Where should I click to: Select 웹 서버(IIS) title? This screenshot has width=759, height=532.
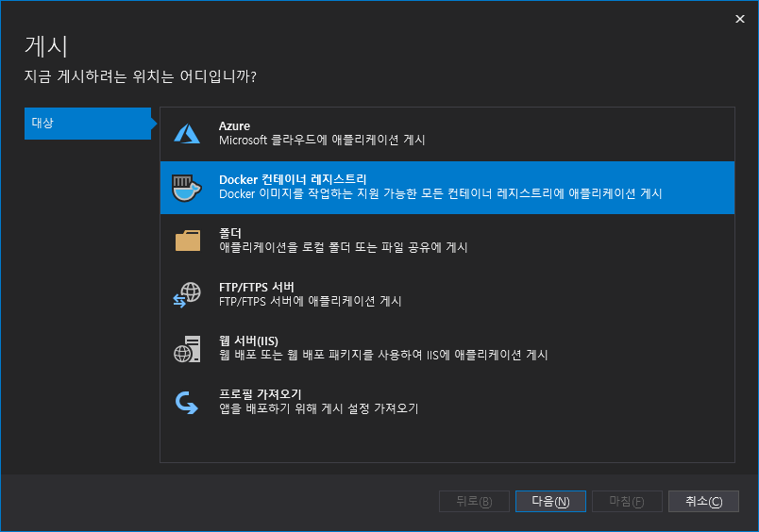[x=248, y=341]
